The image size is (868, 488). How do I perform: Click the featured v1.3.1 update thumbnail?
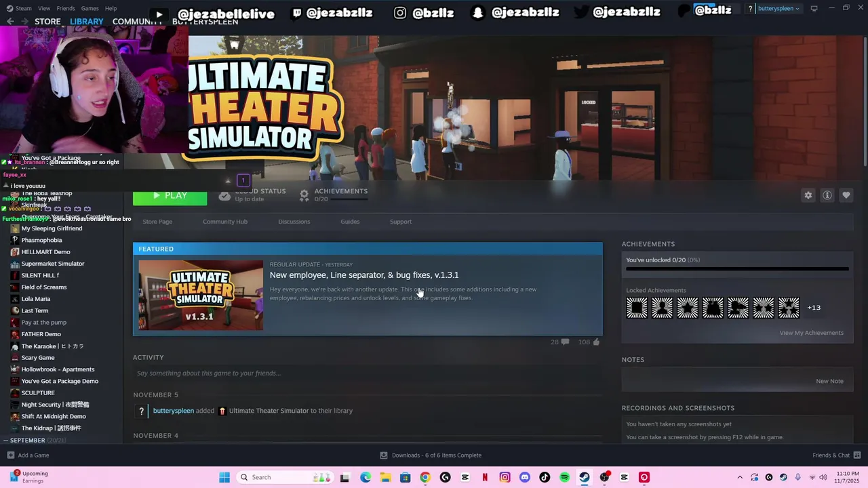201,296
